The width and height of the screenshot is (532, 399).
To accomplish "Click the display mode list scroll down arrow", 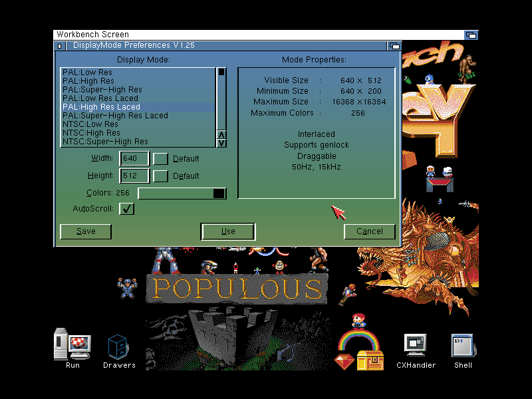I will click(221, 143).
